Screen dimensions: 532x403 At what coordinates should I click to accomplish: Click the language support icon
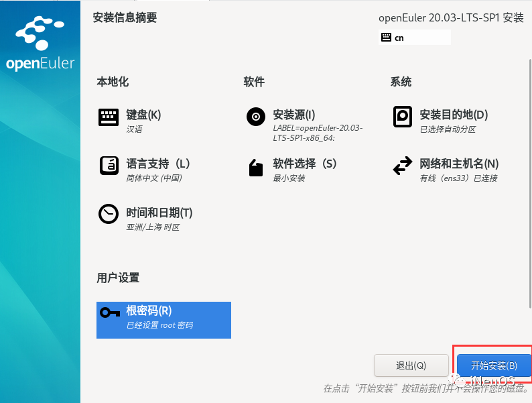click(109, 166)
